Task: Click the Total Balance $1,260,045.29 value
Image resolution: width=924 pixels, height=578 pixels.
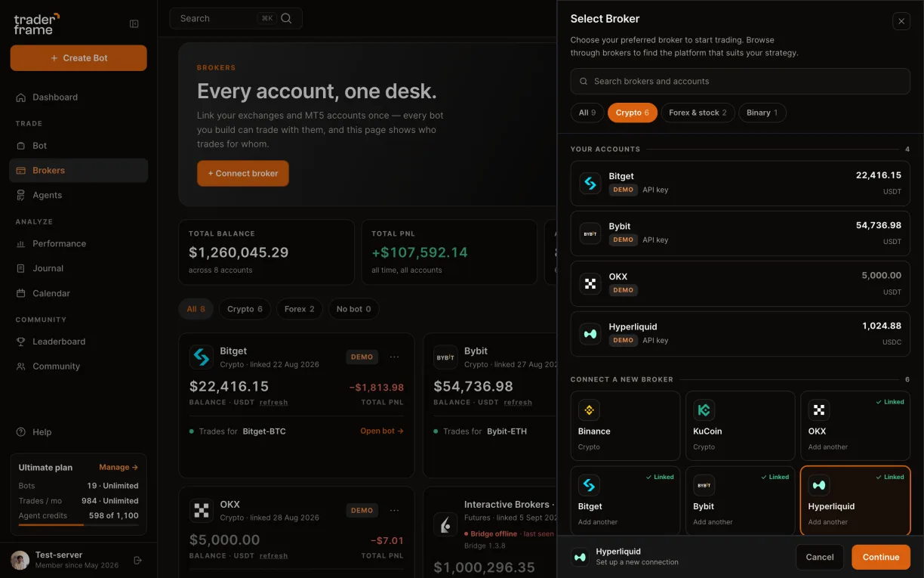Action: coord(239,252)
